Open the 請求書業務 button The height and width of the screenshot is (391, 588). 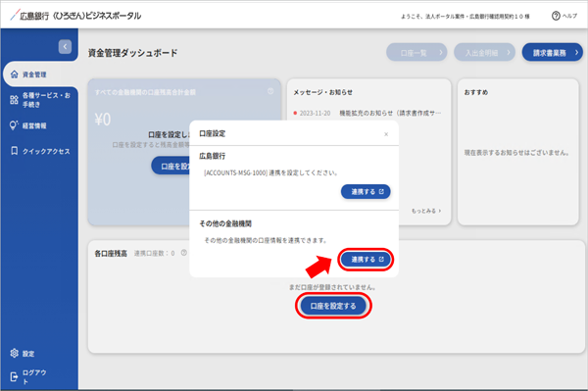pos(552,53)
